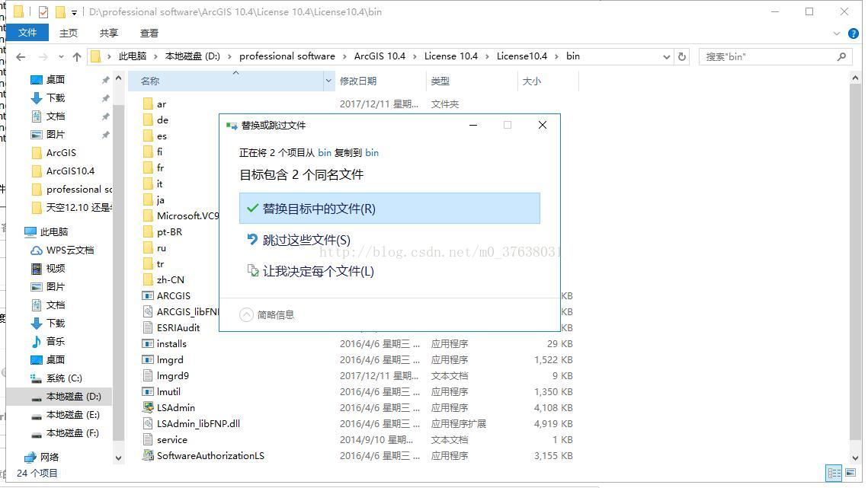This screenshot has height=488, width=868.
Task: Click the properties checkmark quick access icon
Action: pyautogui.click(x=43, y=11)
